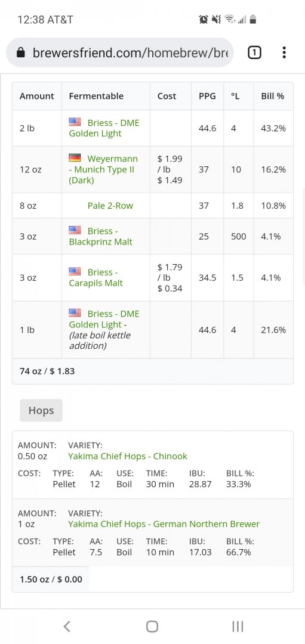Tap the US flag beside Carapils Malt
Screen dimensions: 305x644
(x=75, y=271)
